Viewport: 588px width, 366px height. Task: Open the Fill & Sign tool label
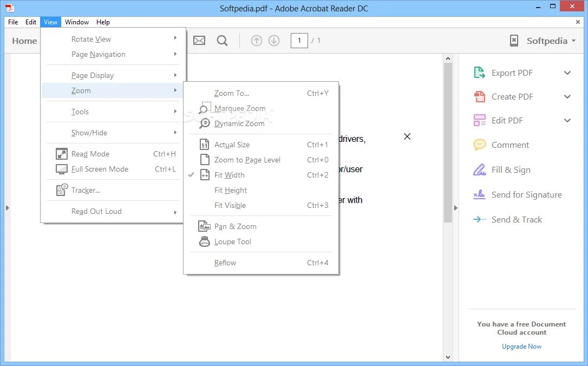point(511,170)
